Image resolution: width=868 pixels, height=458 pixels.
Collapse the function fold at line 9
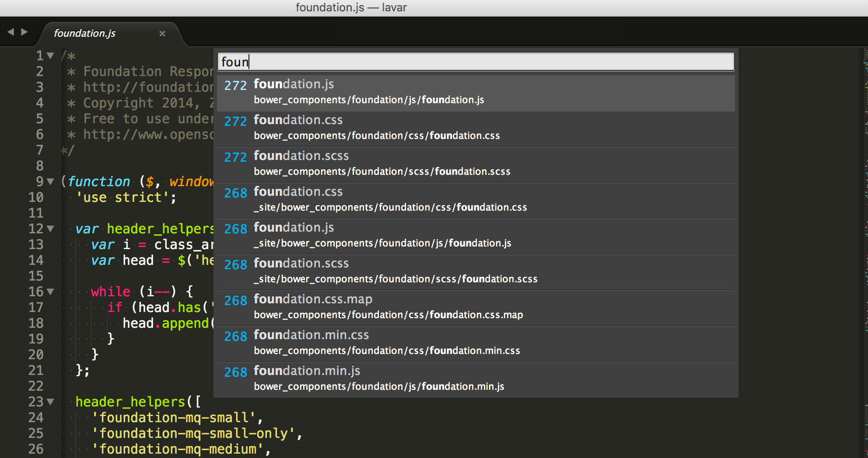tap(51, 181)
